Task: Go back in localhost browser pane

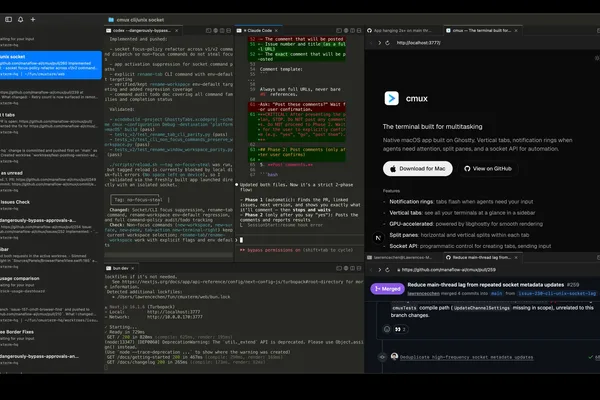Action: point(371,43)
